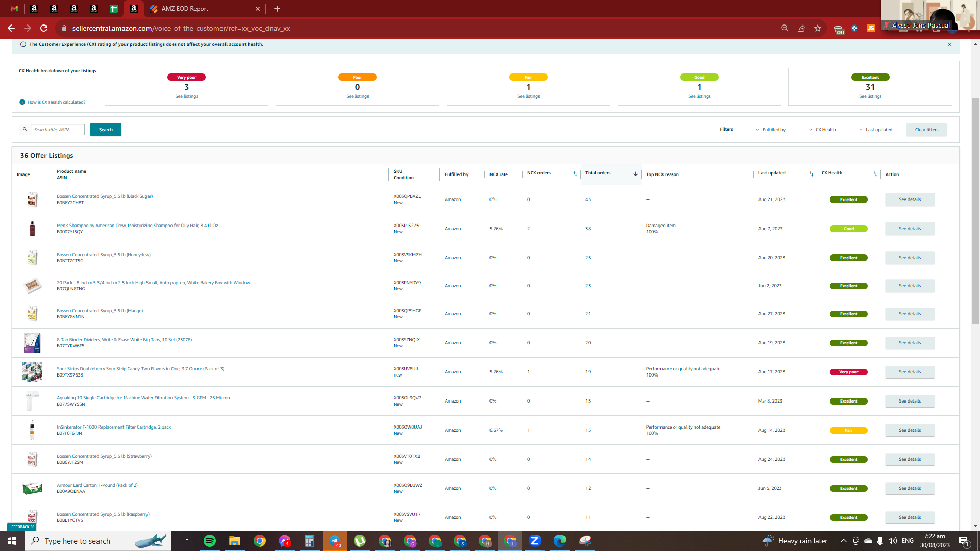This screenshot has height=551, width=980.
Task: Expand the Last updated filter dropdown
Action: 875,130
